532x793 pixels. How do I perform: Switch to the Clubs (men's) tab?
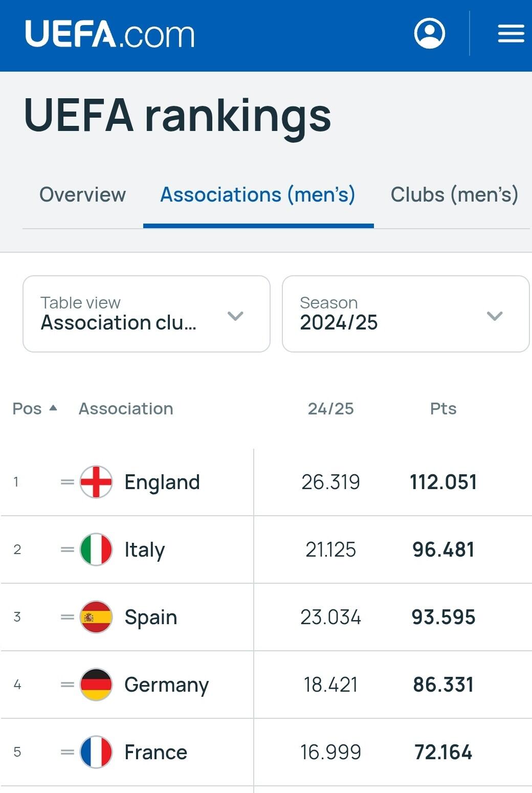pyautogui.click(x=454, y=195)
